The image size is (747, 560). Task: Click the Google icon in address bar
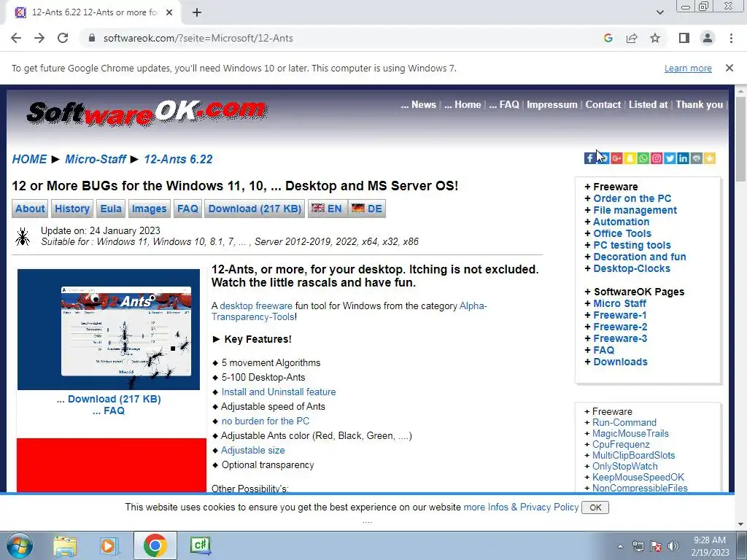click(608, 38)
